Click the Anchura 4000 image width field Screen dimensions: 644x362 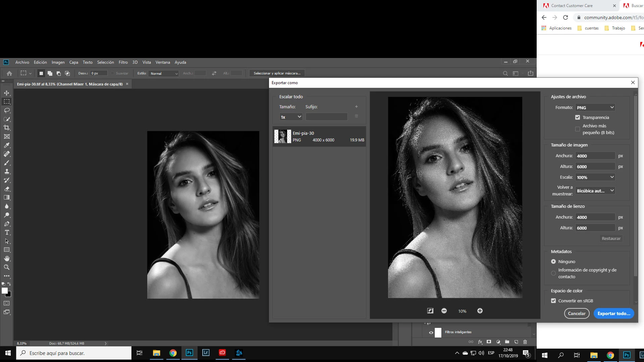point(595,156)
